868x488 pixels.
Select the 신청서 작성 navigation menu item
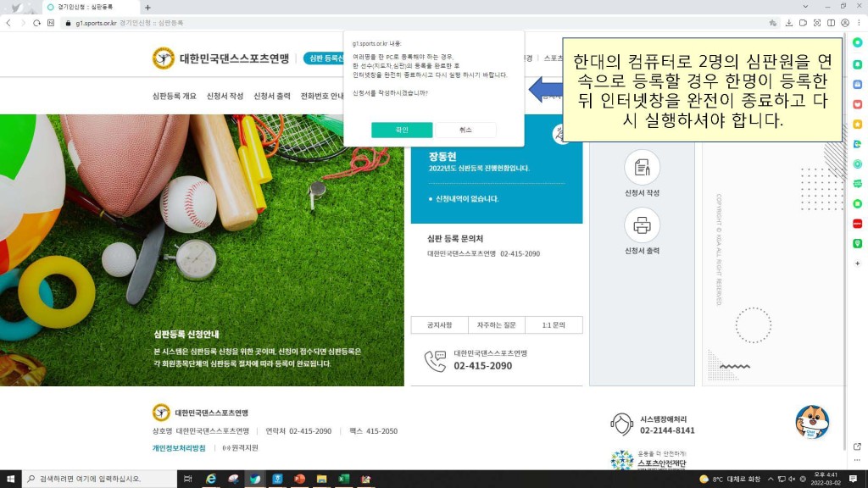pos(225,96)
